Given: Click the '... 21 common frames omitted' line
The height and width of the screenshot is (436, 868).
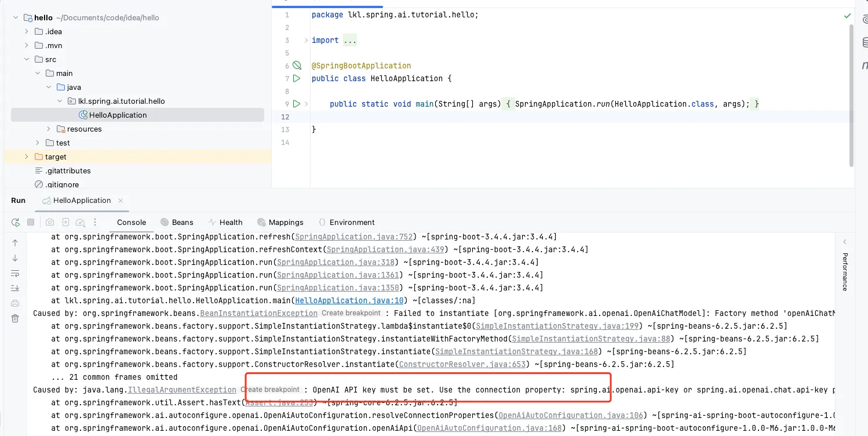Looking at the screenshot, I should (114, 377).
